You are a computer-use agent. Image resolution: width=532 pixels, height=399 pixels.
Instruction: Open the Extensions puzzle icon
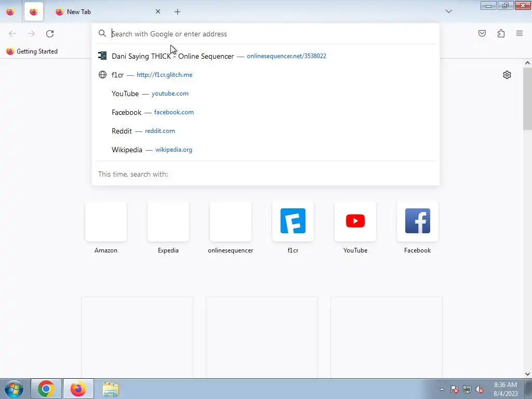point(501,33)
